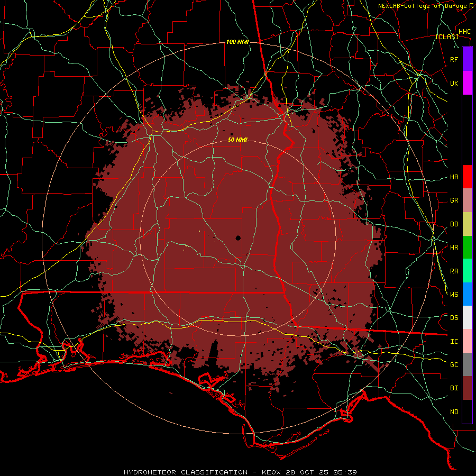The image size is (476, 476).
Task: Click the red HA color swatch
Action: click(467, 177)
